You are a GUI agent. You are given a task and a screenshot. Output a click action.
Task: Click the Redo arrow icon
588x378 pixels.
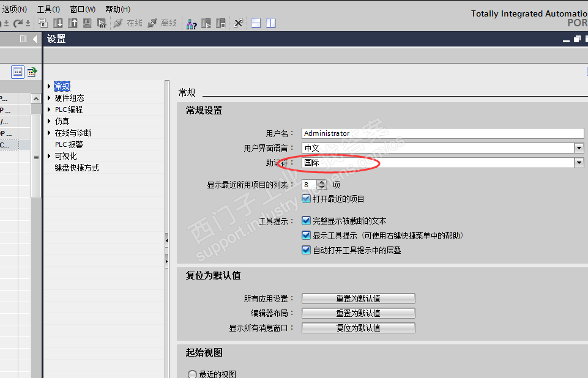(18, 23)
